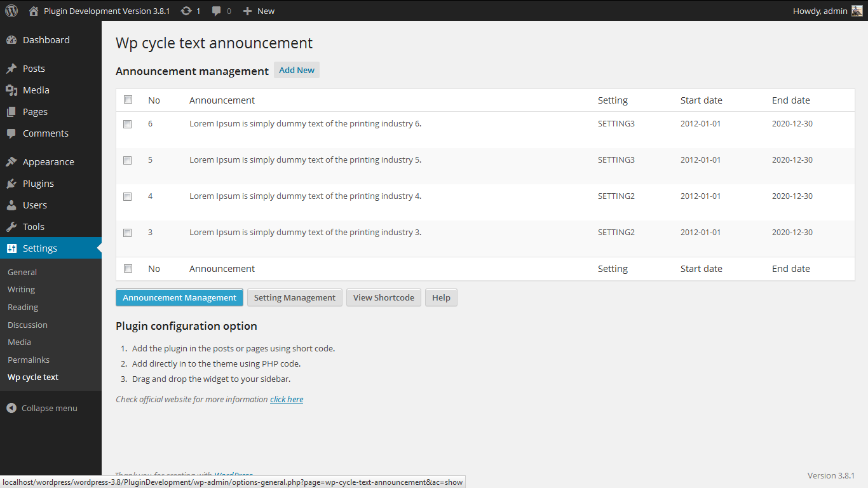Viewport: 868px width, 488px height.
Task: Click the Collapse menu text
Action: tap(50, 408)
